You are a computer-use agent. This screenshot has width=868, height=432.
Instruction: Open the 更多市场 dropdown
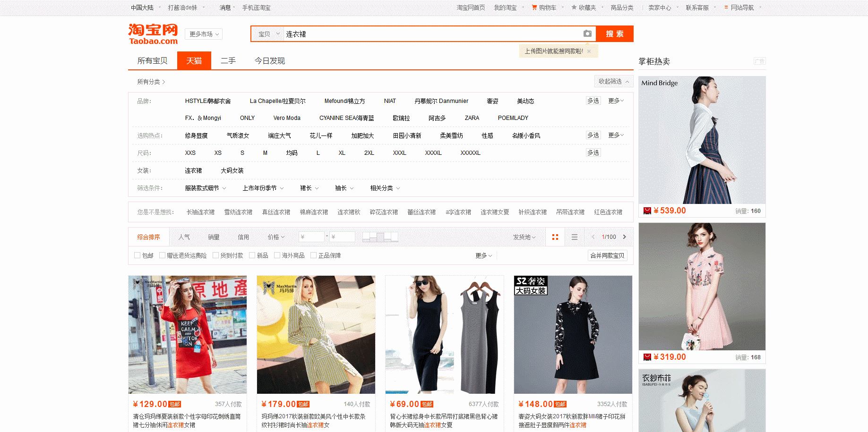(204, 34)
